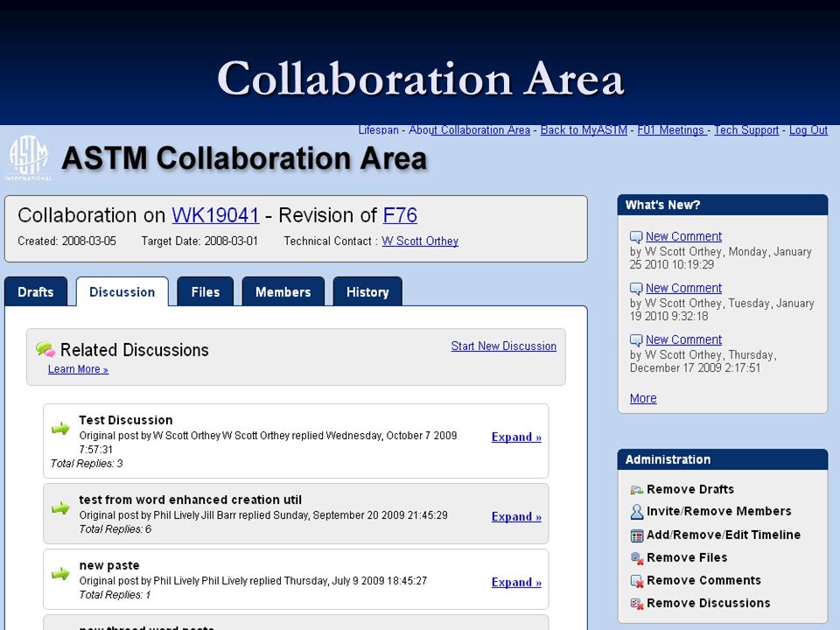Click the Related Discussions speech bubbles icon

[45, 350]
